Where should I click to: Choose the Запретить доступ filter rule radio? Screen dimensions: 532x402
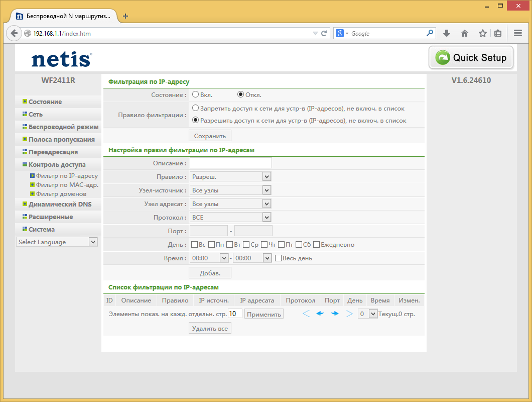click(x=195, y=108)
